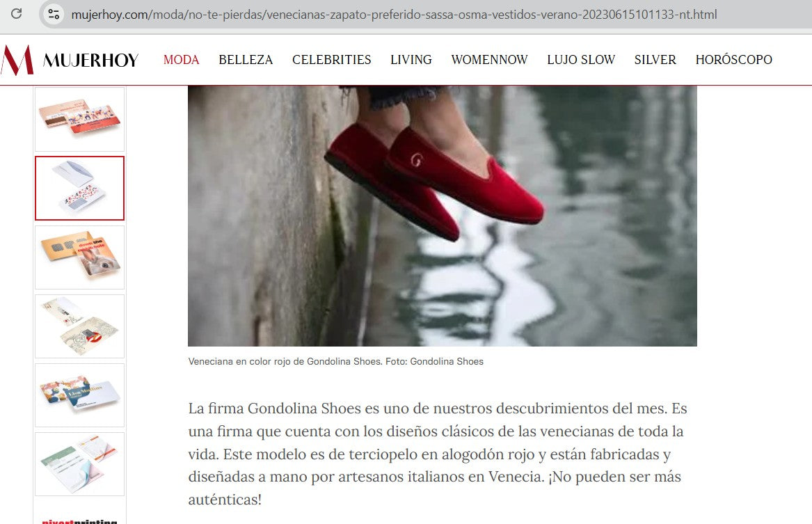Viewport: 812px width, 524px height.
Task: Click the colorful business cards ad thumbnail
Action: (x=80, y=119)
